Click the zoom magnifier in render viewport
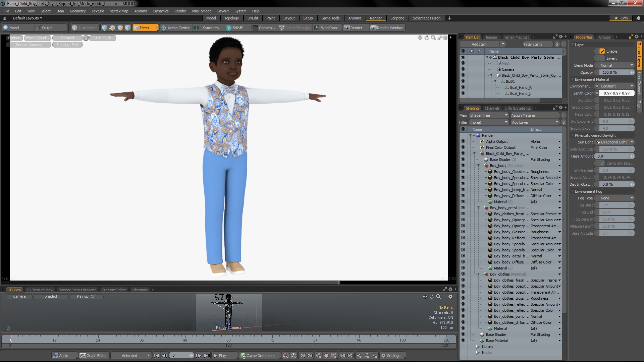 click(x=433, y=38)
